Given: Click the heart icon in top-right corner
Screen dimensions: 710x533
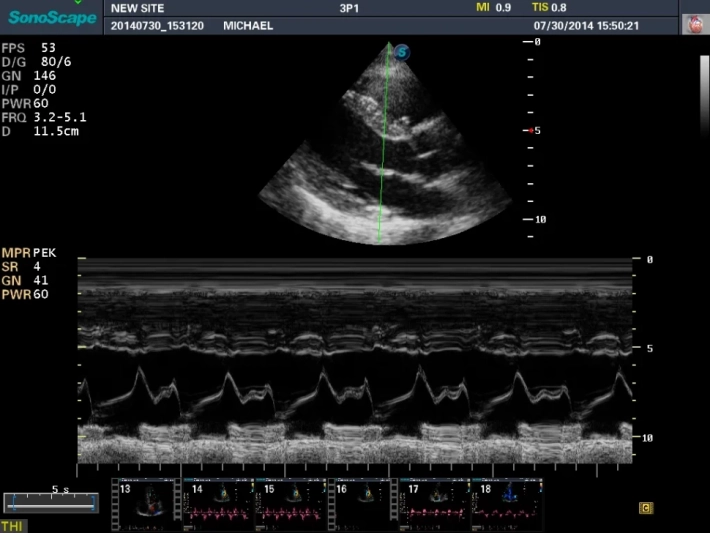Looking at the screenshot, I should pyautogui.click(x=694, y=24).
